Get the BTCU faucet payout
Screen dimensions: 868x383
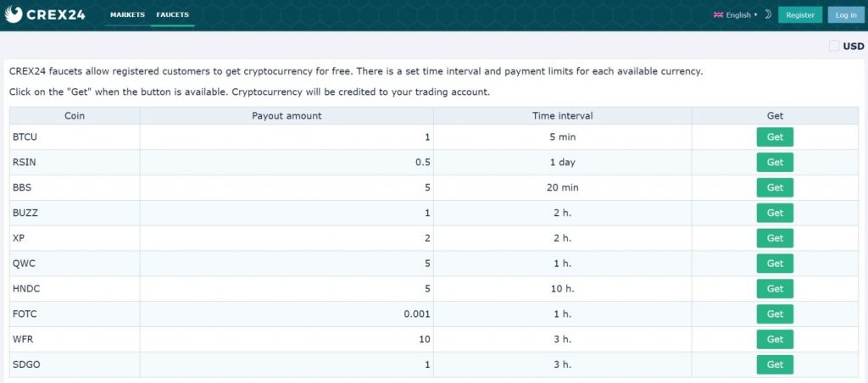coord(775,136)
